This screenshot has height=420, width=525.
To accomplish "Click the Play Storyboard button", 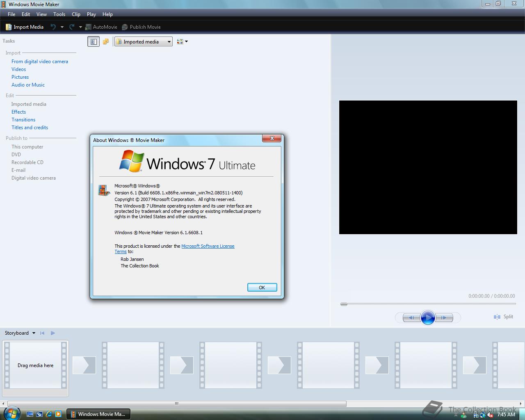I will click(53, 333).
